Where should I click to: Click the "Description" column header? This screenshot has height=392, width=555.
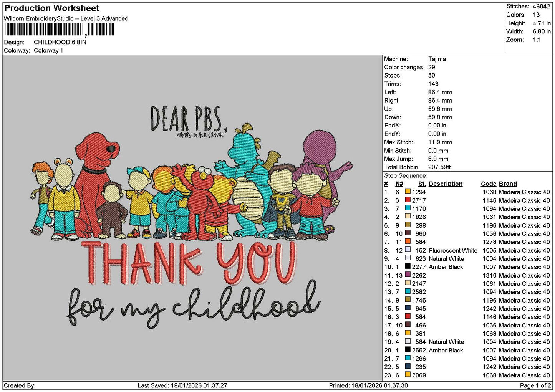click(446, 184)
